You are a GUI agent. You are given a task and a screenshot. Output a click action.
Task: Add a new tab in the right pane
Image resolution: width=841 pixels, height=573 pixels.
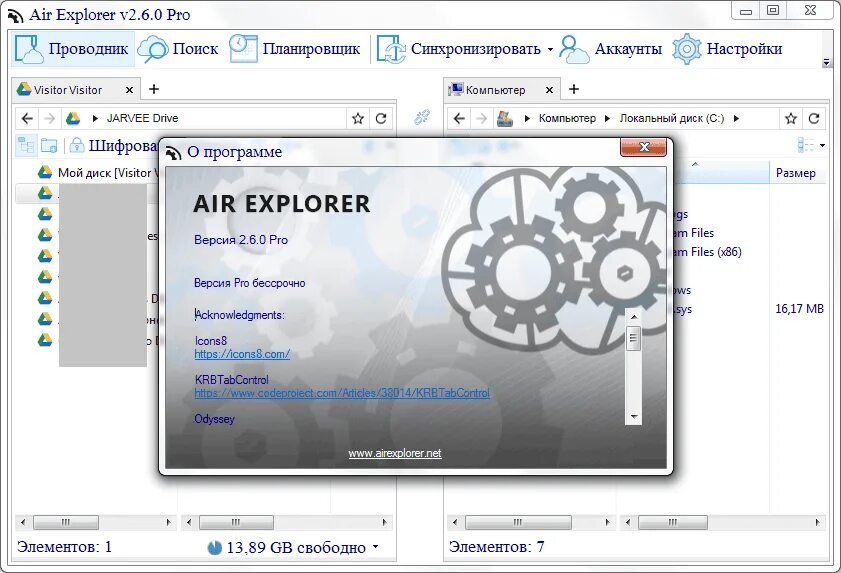[x=574, y=89]
